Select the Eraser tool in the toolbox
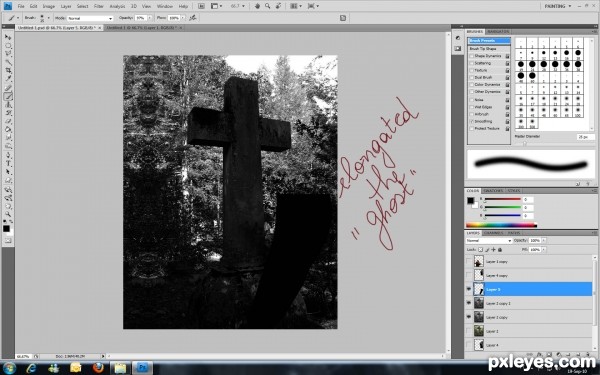This screenshot has width=600, height=375. click(8, 122)
